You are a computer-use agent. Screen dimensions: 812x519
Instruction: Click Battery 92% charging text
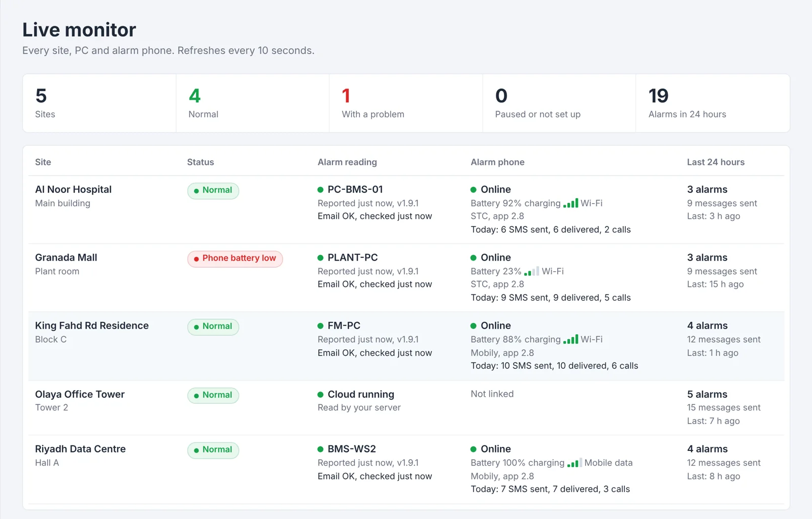516,203
